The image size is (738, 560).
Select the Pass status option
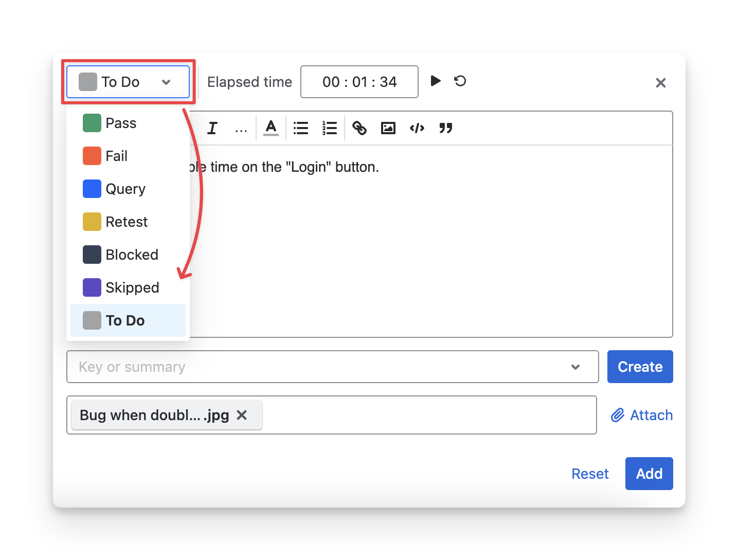[121, 123]
